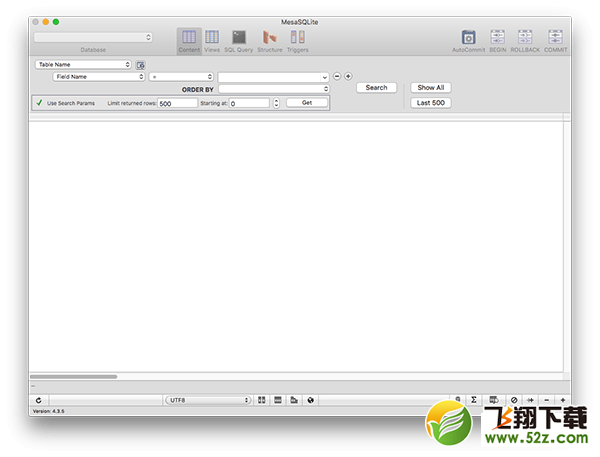Open the Table Name dropdown
The height and width of the screenshot is (457, 600).
83,64
